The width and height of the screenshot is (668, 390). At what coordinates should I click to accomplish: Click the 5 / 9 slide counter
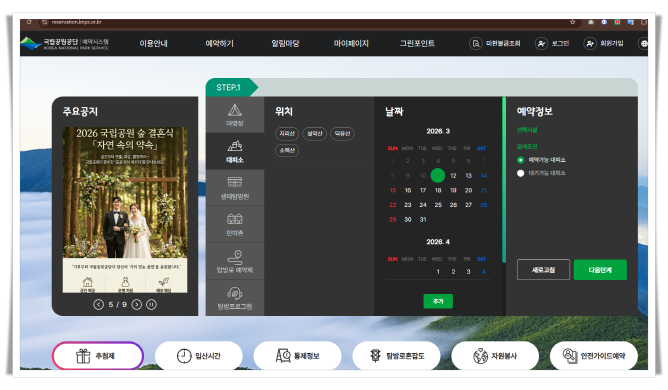(118, 304)
